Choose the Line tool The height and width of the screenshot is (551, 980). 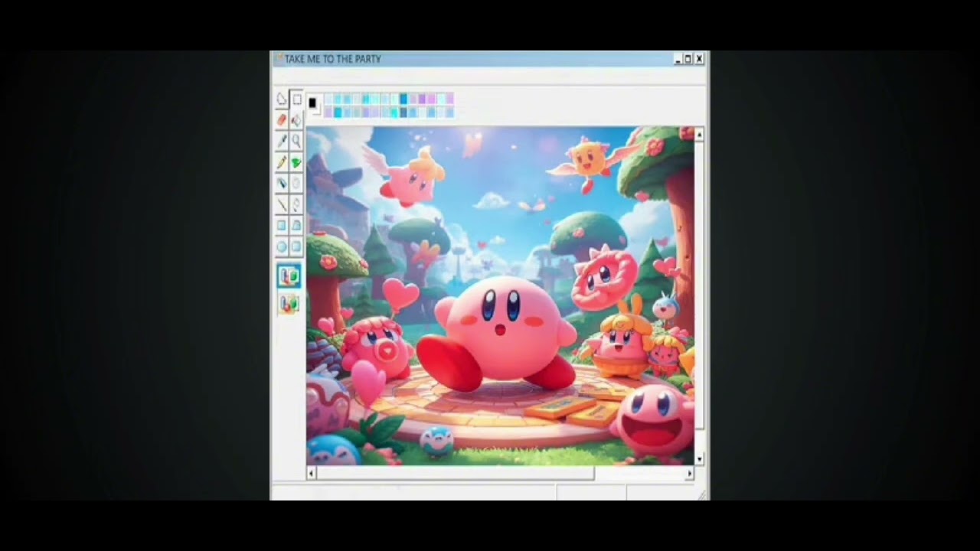[282, 204]
